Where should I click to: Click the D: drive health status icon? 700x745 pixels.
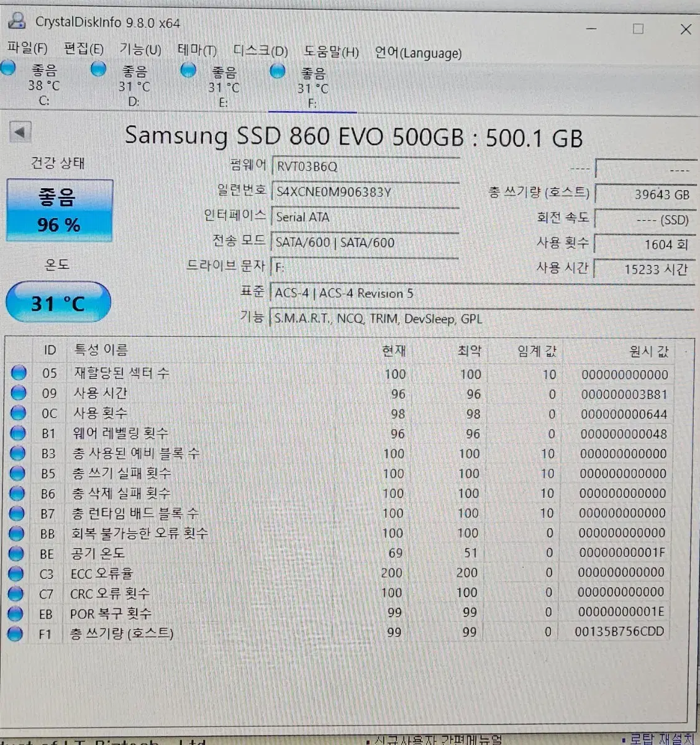coord(99,69)
